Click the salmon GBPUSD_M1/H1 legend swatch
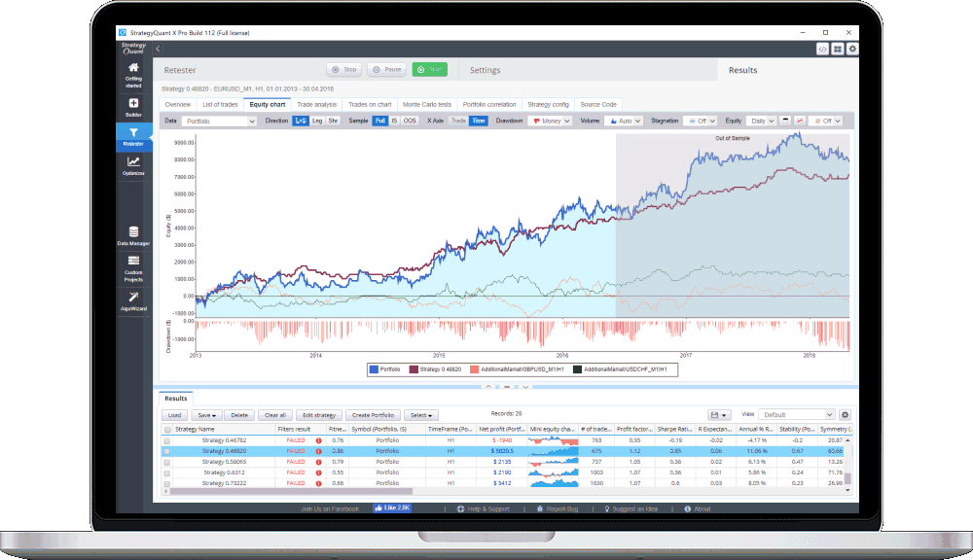 (474, 369)
